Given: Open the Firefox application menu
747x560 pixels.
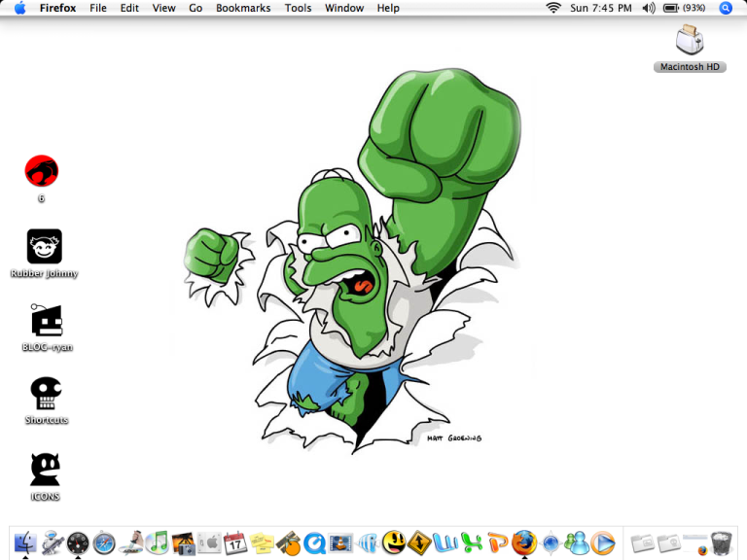Looking at the screenshot, I should point(57,8).
